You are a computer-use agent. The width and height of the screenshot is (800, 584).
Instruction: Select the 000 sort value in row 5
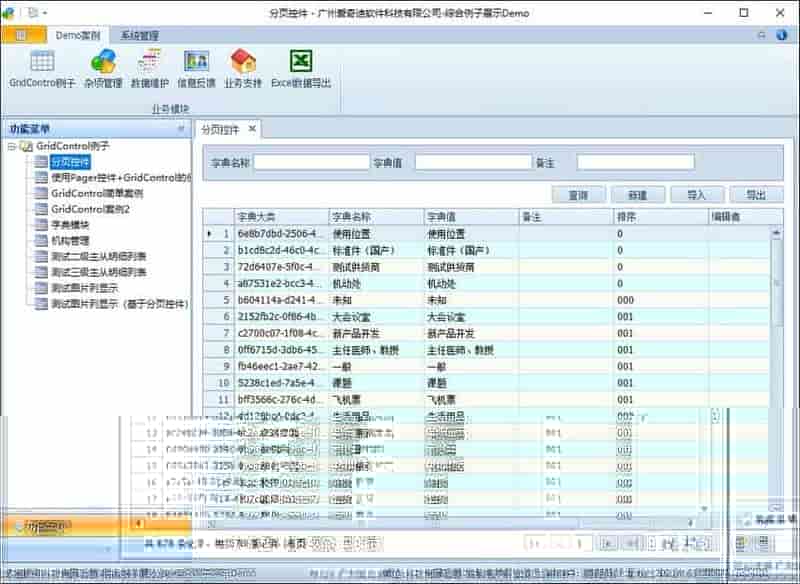pyautogui.click(x=660, y=300)
